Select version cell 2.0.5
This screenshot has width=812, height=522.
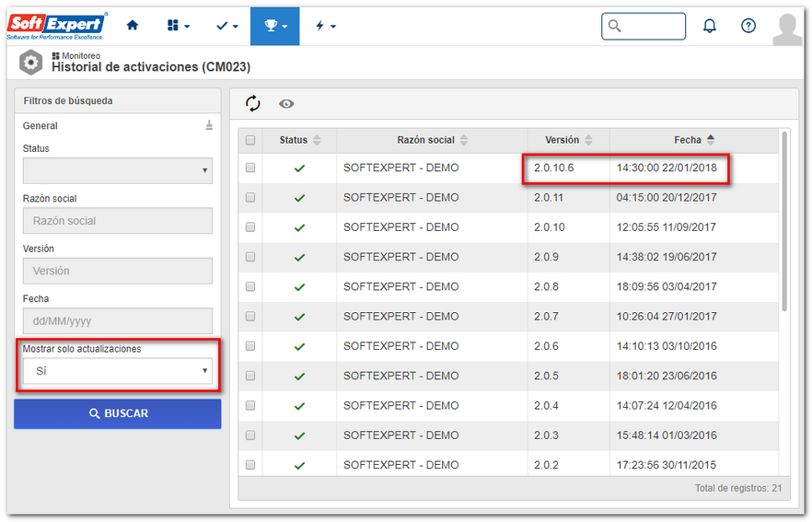tap(546, 376)
